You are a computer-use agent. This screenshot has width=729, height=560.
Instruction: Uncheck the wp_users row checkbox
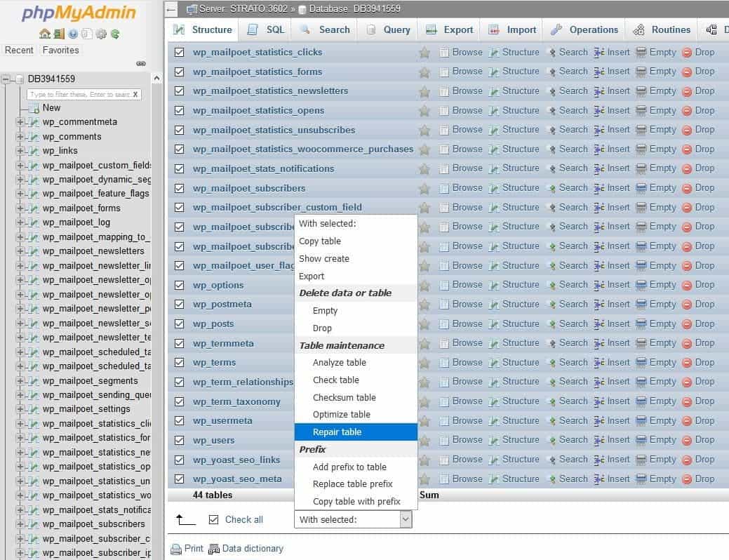179,440
